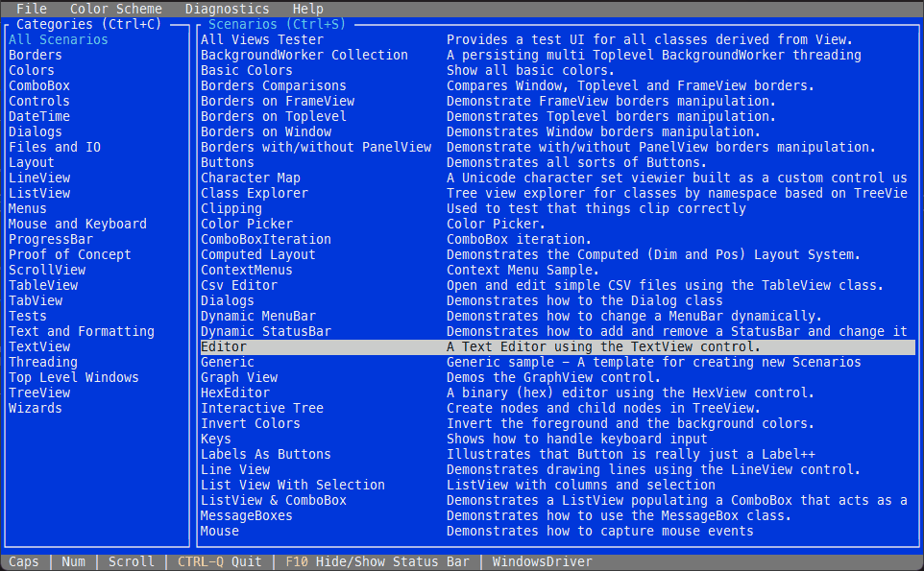Select the Invert Colors scenario

(x=251, y=422)
